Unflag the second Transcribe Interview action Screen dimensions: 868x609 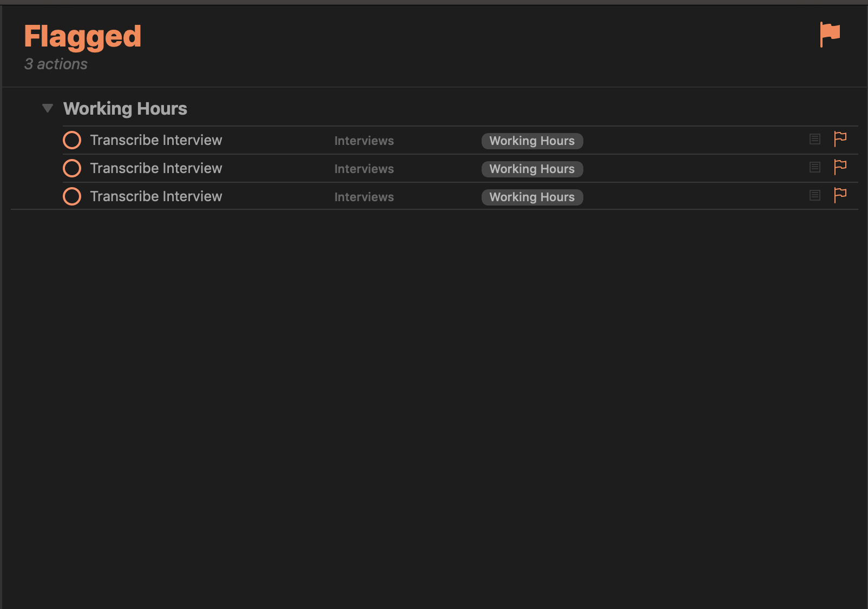(x=840, y=168)
